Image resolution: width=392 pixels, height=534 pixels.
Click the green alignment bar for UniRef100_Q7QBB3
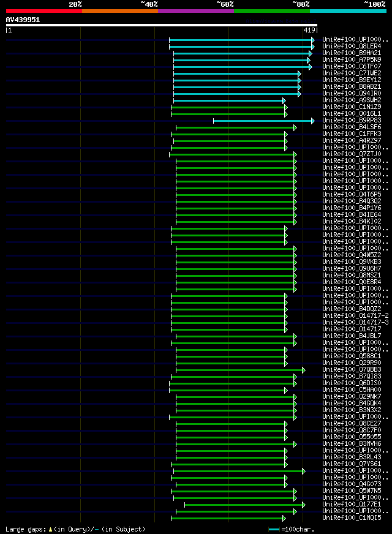click(241, 370)
